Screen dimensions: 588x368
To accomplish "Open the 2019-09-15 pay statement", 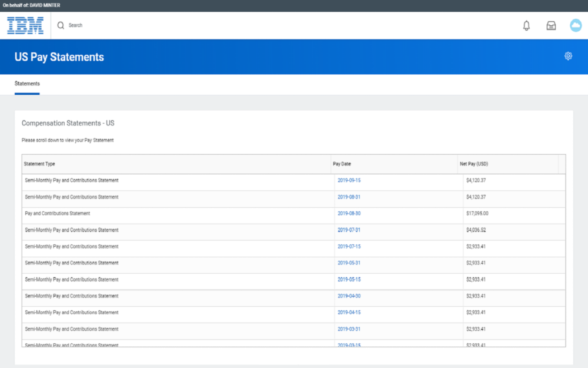I will 349,180.
